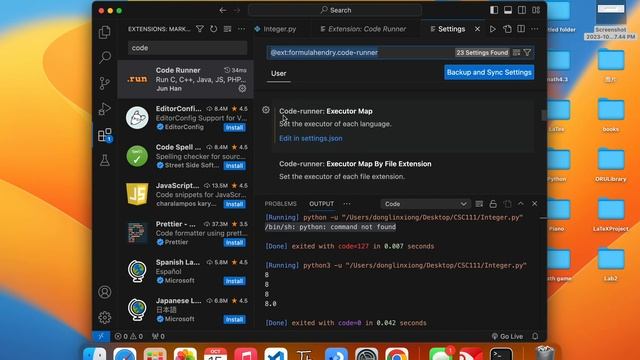Filter settings with funnel icon
Screen dimensions: 640x360
(527, 53)
